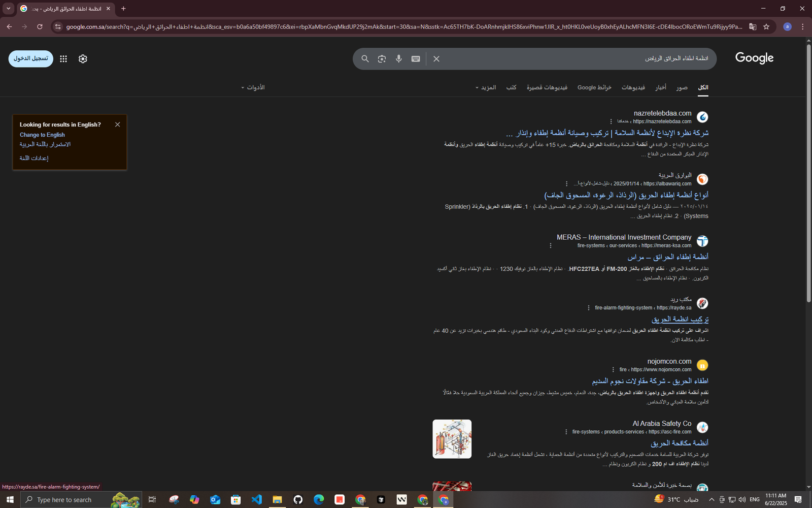
Task: Open more options for meras-ksa.com result
Action: click(x=551, y=245)
